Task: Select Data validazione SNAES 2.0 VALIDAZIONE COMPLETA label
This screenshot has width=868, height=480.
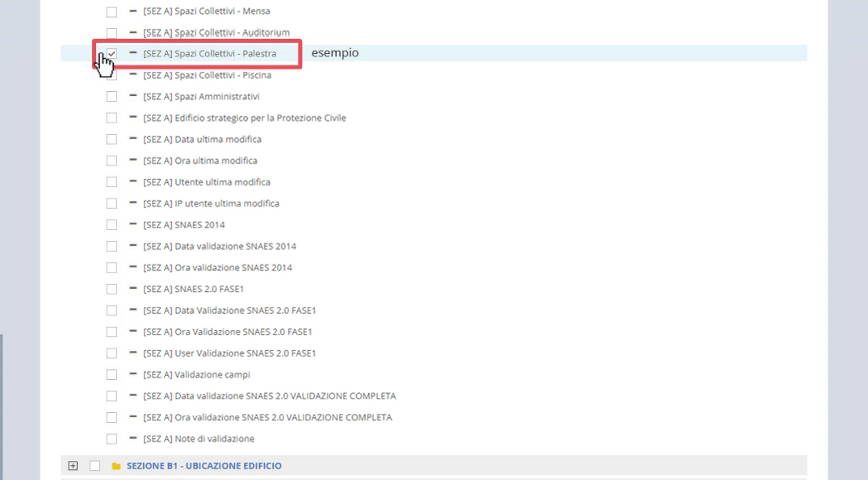Action: coord(269,396)
